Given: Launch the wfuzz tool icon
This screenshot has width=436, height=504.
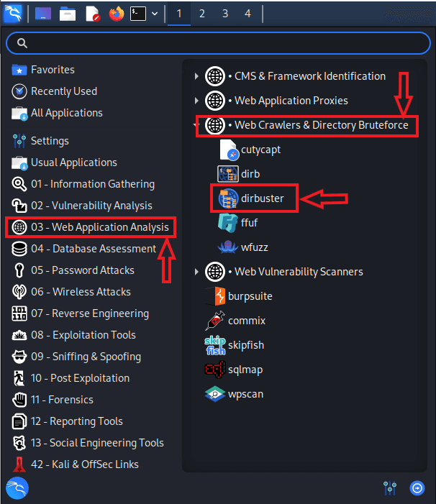Looking at the screenshot, I should coord(228,247).
